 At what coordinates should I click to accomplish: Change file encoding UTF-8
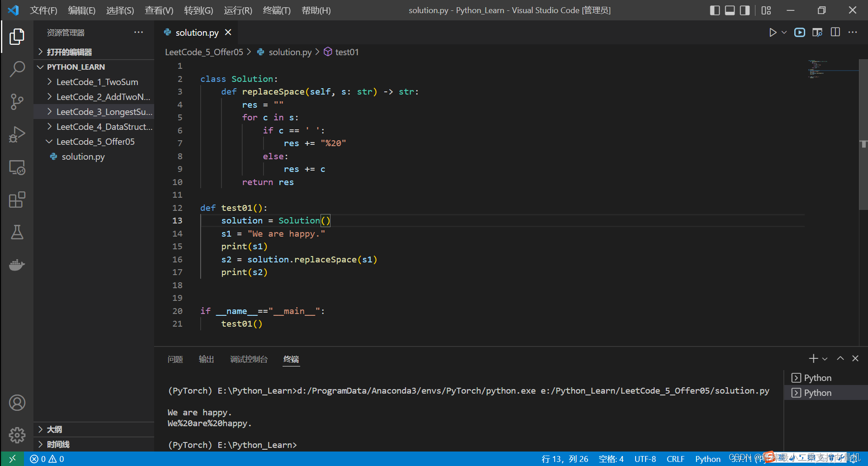645,459
